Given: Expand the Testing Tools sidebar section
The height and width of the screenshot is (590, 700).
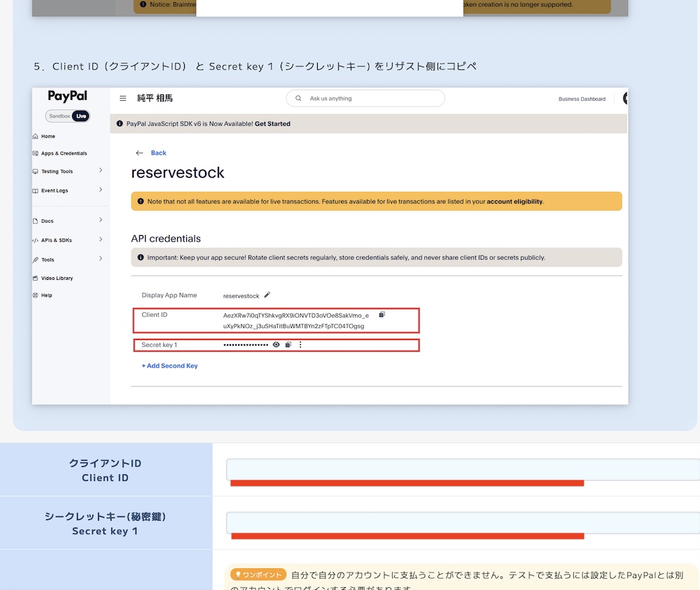Looking at the screenshot, I should [x=101, y=171].
